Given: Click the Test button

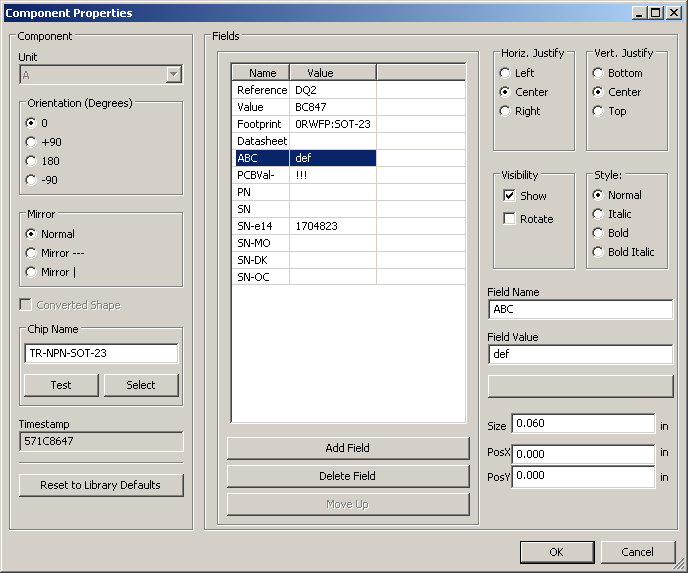Looking at the screenshot, I should tap(61, 385).
